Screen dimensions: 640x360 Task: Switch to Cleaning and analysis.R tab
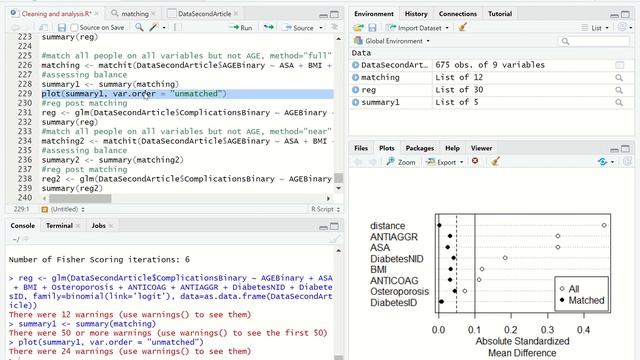pyautogui.click(x=56, y=14)
